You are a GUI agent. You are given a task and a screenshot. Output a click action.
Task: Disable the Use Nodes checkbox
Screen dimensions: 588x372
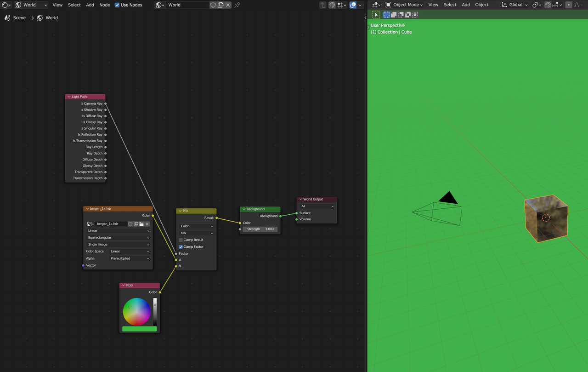click(117, 5)
